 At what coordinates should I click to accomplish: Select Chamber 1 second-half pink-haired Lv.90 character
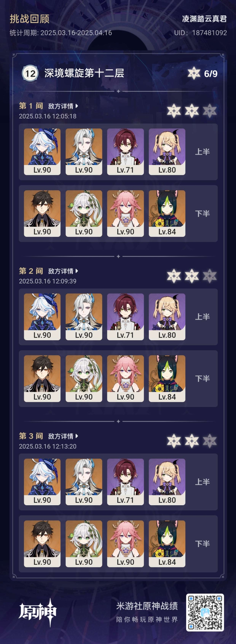pyautogui.click(x=125, y=214)
